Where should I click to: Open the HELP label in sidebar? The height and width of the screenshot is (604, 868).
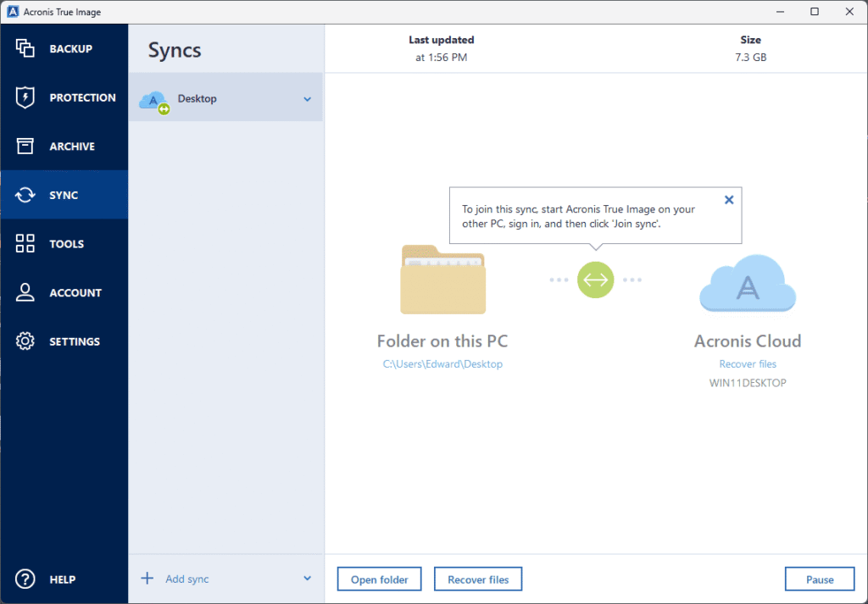[x=63, y=579]
